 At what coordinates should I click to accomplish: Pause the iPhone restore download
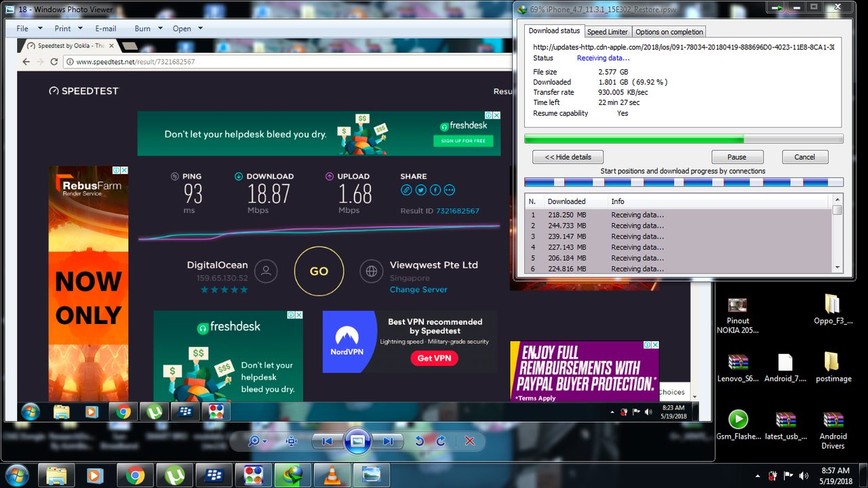(x=736, y=157)
